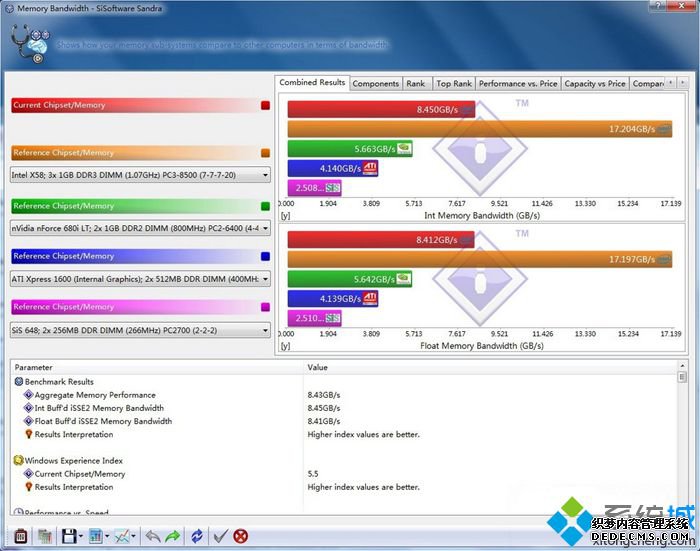Click the checkmark OK icon

[x=221, y=536]
